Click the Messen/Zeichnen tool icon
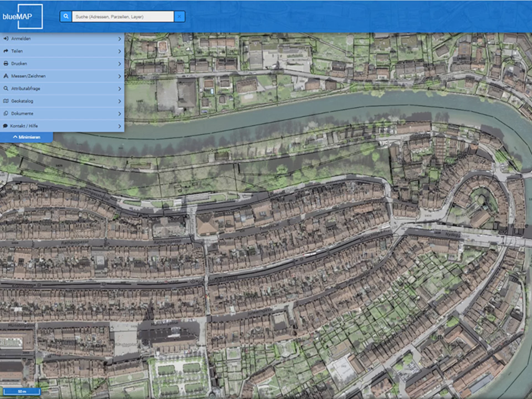The height and width of the screenshot is (399, 532). click(6, 76)
